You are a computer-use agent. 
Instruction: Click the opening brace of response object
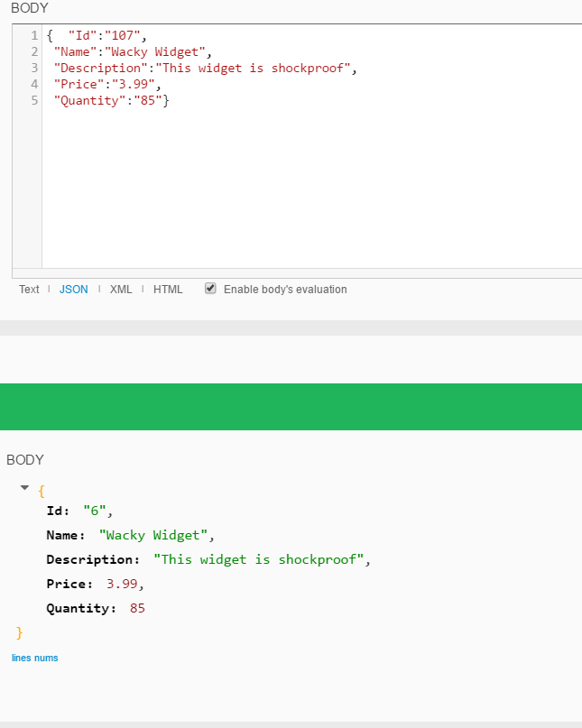[x=41, y=490]
